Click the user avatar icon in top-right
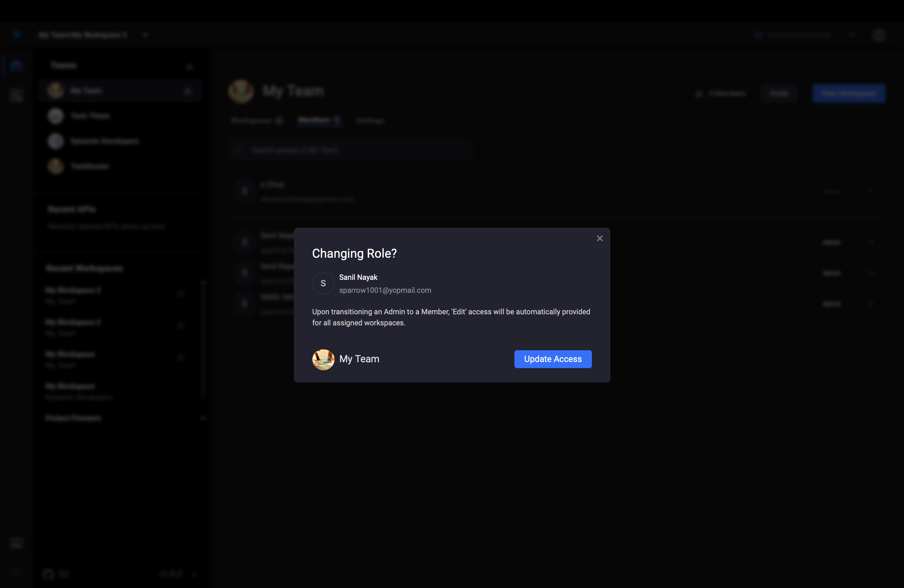This screenshot has width=904, height=588. (x=880, y=34)
